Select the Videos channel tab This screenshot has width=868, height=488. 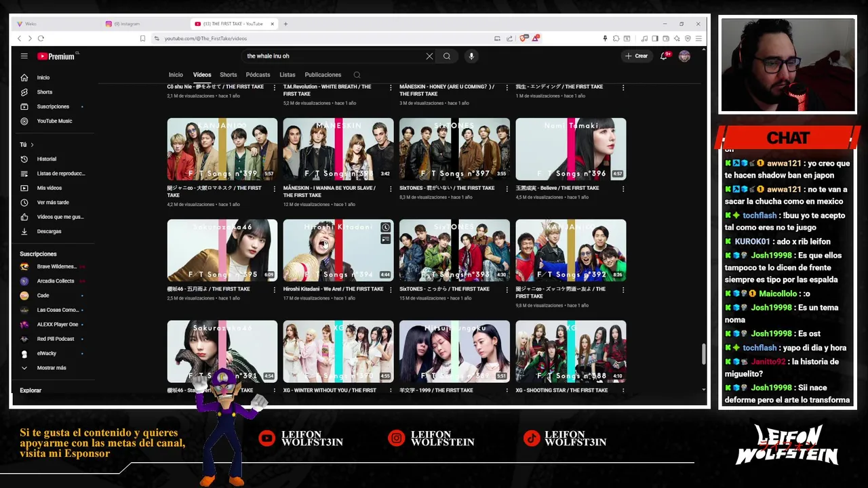[202, 75]
